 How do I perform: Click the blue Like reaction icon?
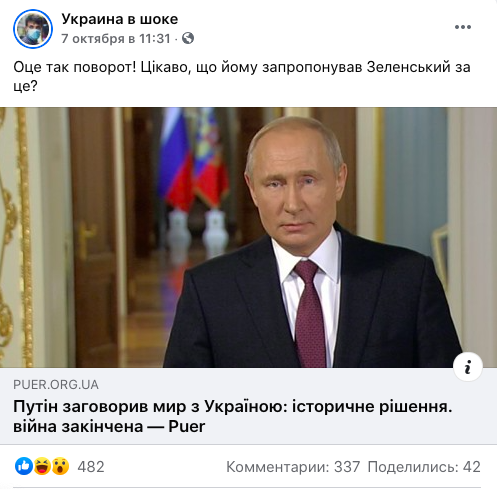(x=24, y=466)
